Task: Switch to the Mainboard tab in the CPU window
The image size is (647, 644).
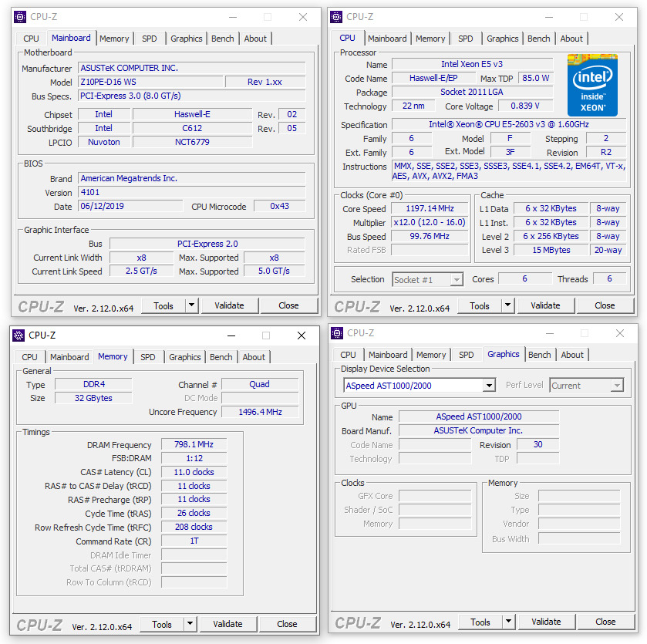Action: tap(387, 39)
